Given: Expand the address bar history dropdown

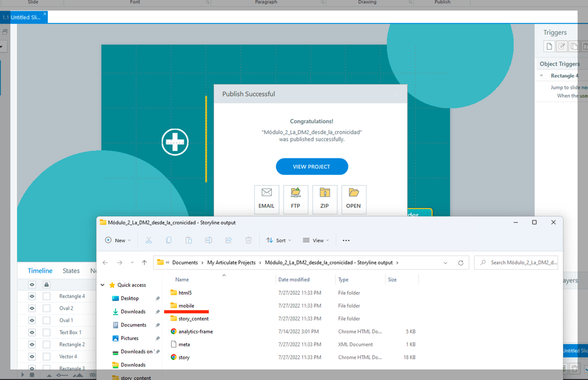Looking at the screenshot, I should click(446, 263).
